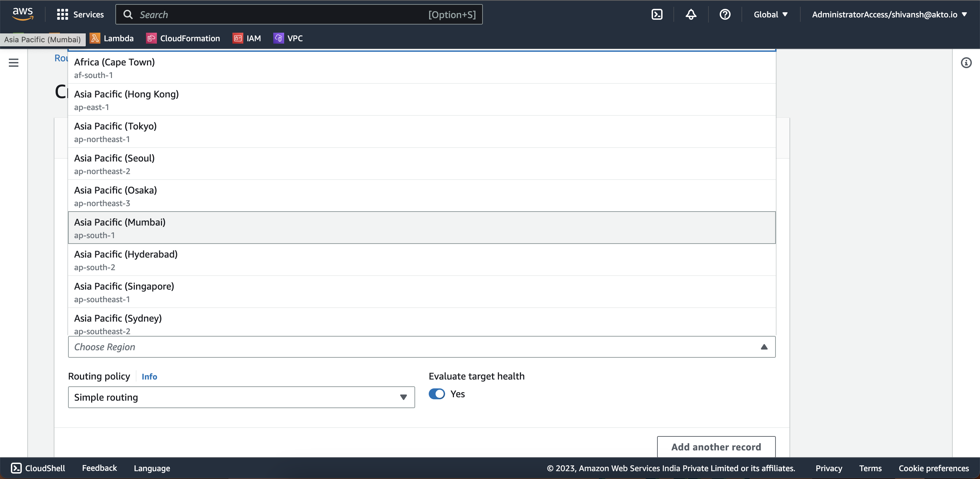
Task: Open CloudShell from top navigation bar
Action: tap(657, 14)
